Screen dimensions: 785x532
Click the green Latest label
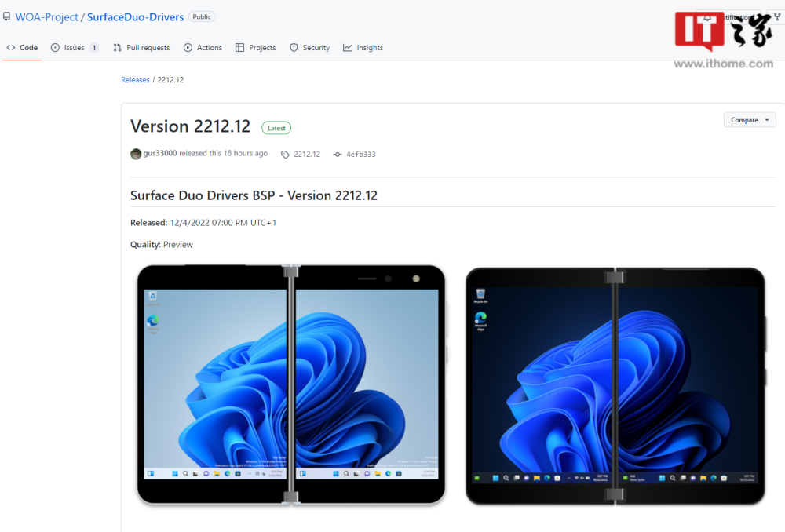pyautogui.click(x=276, y=128)
